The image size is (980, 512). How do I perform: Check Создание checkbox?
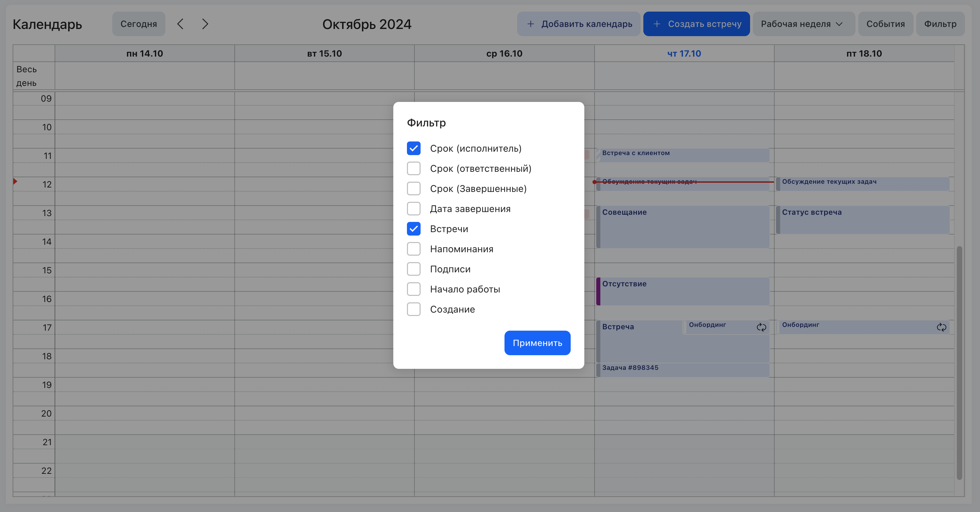413,310
